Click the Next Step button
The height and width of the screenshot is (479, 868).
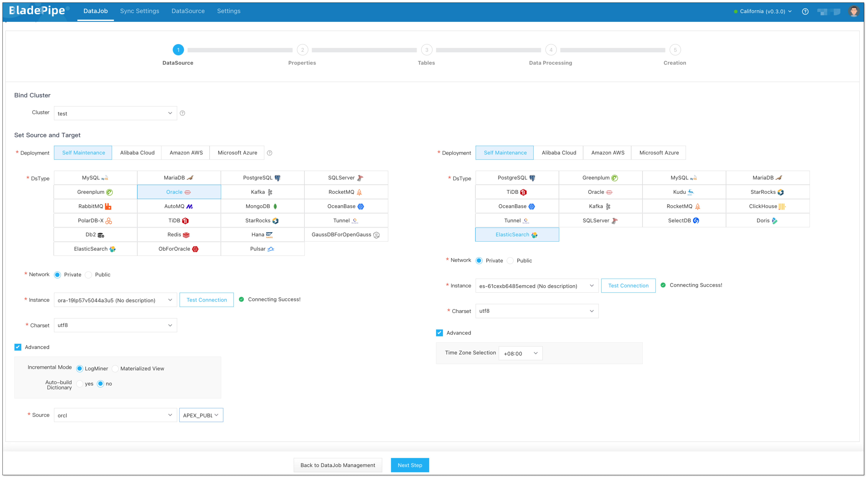click(x=410, y=465)
